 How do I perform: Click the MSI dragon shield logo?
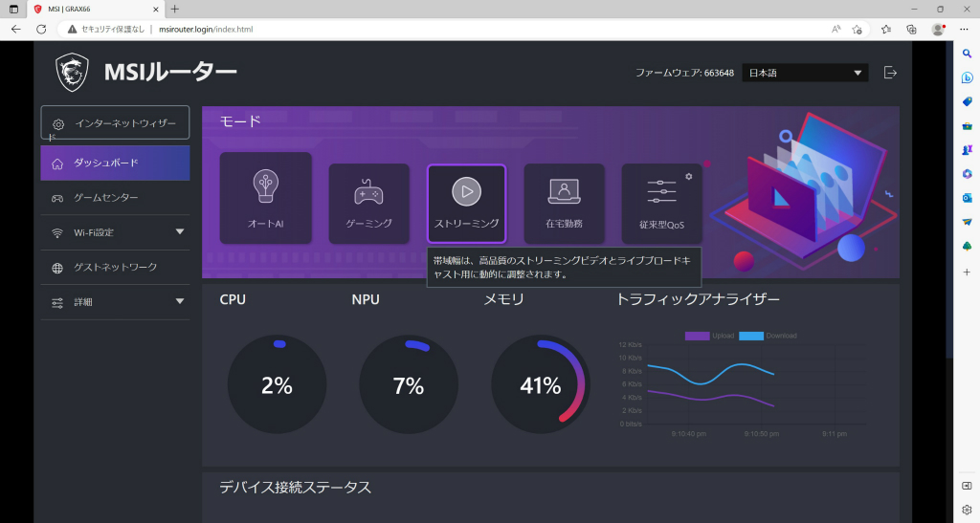click(72, 73)
